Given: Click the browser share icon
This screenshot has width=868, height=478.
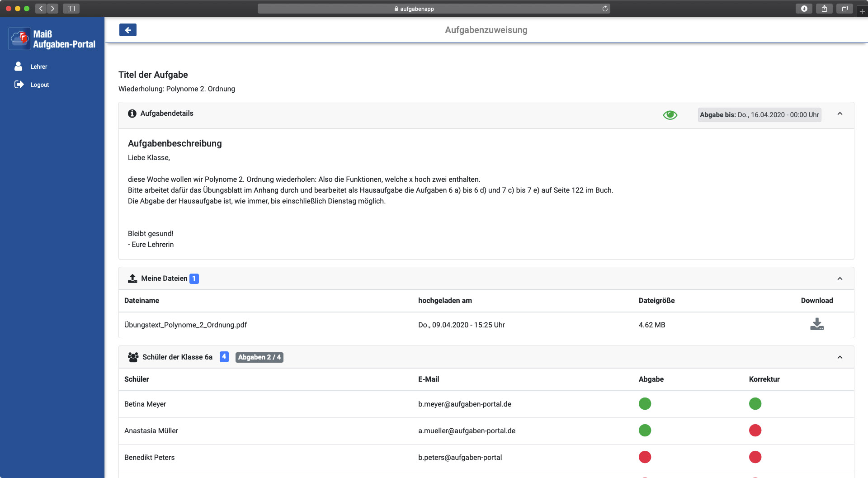Looking at the screenshot, I should point(824,9).
